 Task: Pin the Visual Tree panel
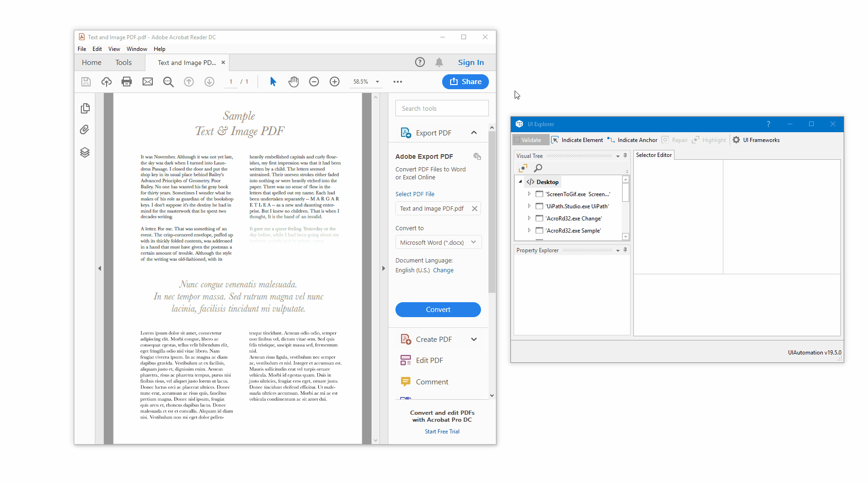click(x=625, y=156)
